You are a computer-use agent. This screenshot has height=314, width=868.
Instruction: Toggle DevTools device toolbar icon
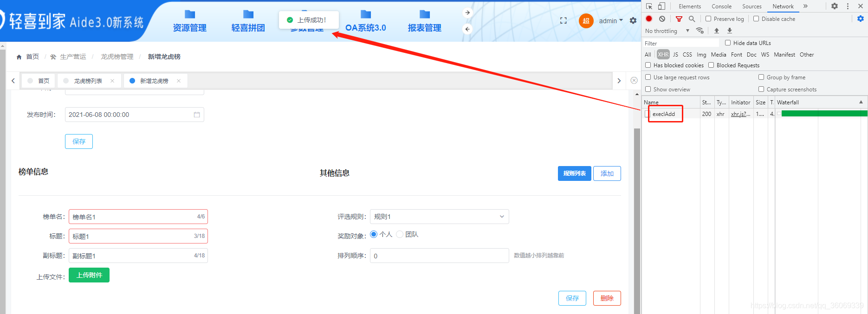click(x=661, y=6)
